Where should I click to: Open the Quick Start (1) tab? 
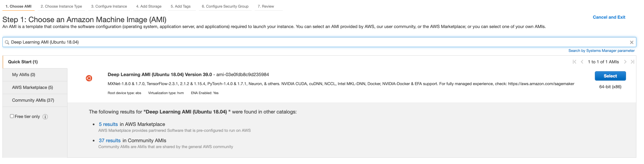[23, 62]
